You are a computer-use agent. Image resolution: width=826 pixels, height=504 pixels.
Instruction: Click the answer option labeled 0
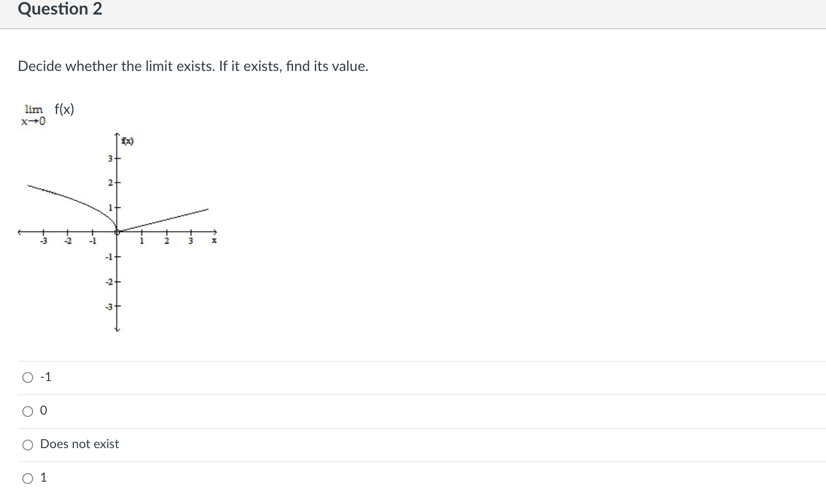(x=44, y=410)
